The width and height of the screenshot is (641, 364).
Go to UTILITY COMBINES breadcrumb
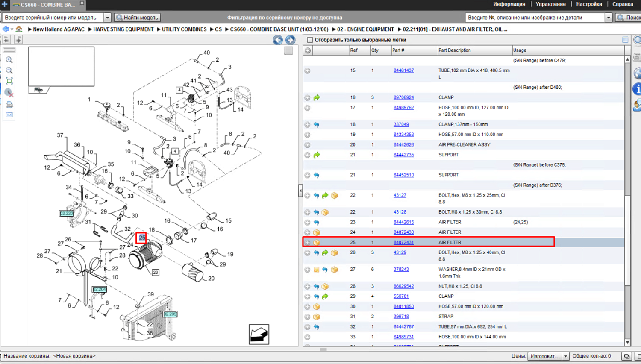(184, 29)
